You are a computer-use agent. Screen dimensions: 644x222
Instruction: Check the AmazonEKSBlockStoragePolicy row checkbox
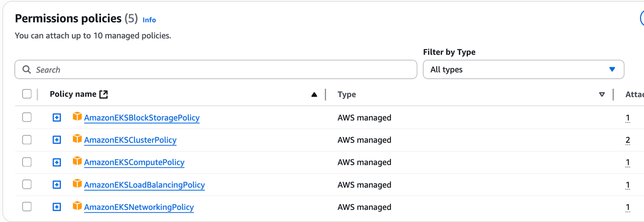pos(27,117)
